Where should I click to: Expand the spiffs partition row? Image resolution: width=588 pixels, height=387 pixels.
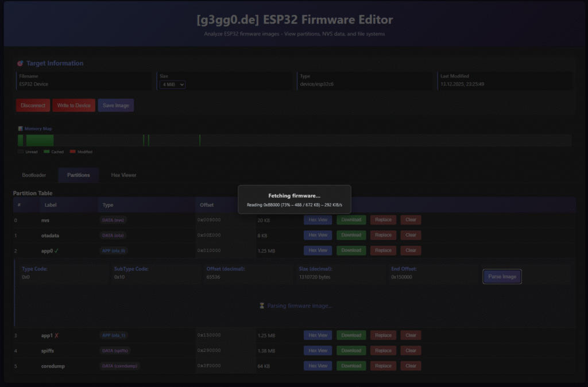pyautogui.click(x=48, y=351)
